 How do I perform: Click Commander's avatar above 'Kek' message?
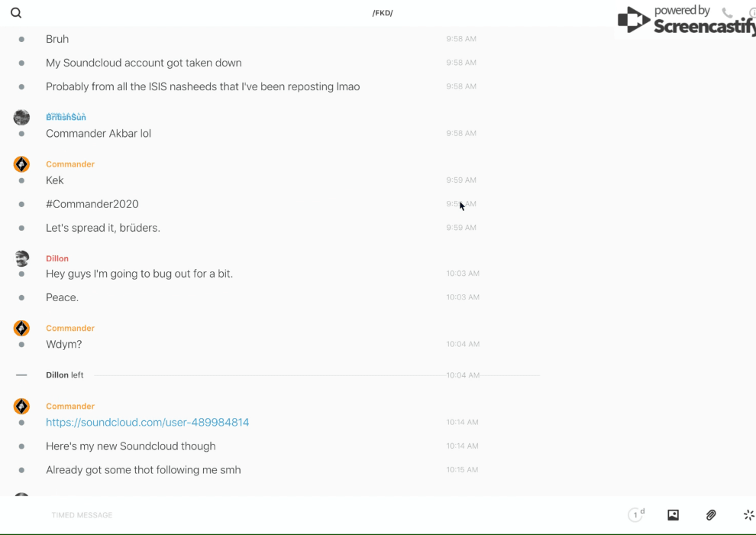click(21, 164)
